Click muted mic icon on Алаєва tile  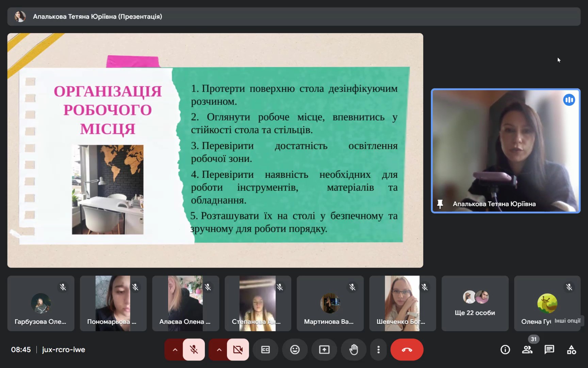tap(208, 287)
